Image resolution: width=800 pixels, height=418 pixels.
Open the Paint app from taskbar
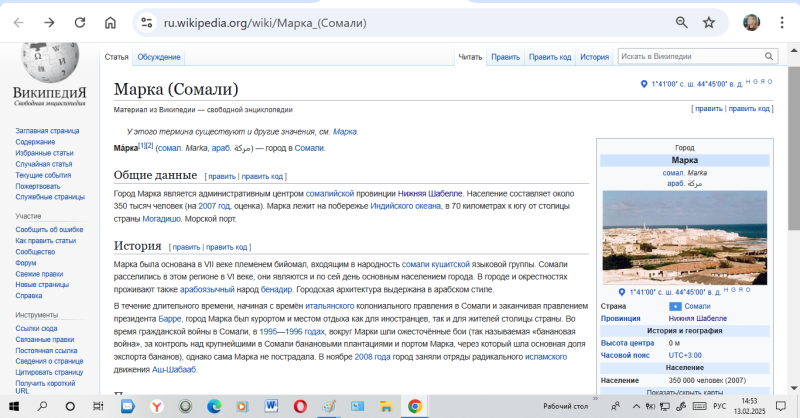tap(329, 406)
